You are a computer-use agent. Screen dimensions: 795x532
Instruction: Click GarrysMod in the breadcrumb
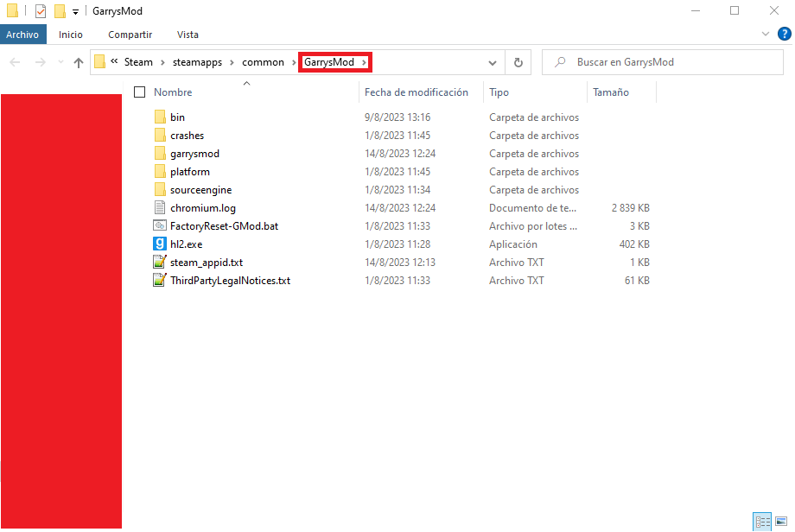[x=329, y=62]
